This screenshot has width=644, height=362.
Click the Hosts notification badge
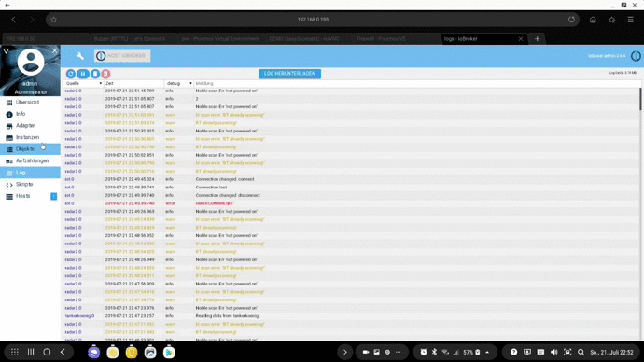click(x=54, y=196)
